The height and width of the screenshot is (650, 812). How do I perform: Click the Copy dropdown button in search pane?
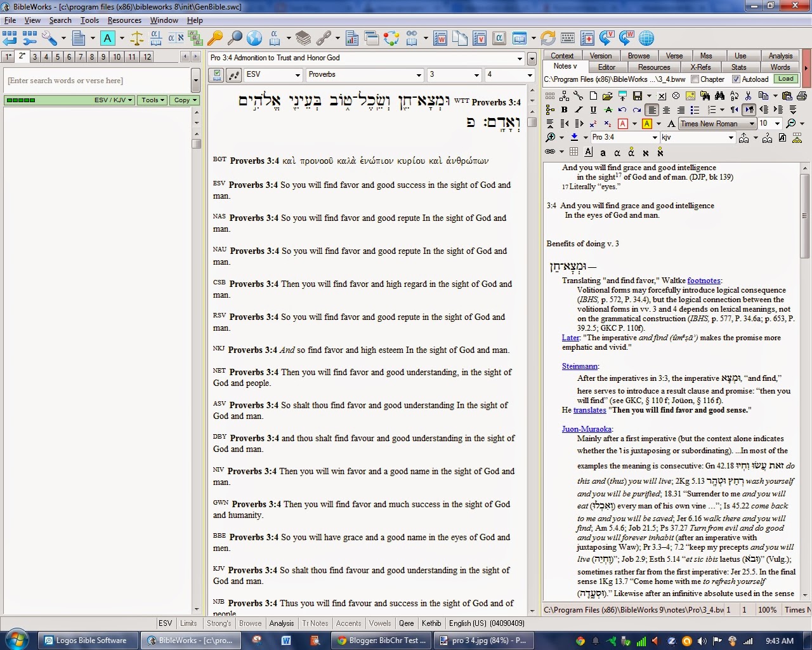coord(185,100)
